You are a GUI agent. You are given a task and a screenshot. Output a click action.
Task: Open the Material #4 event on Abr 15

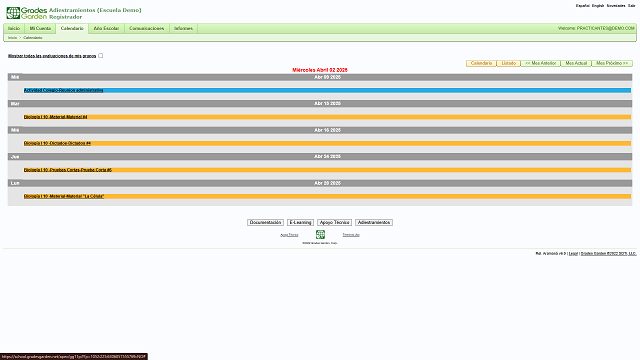(56, 117)
